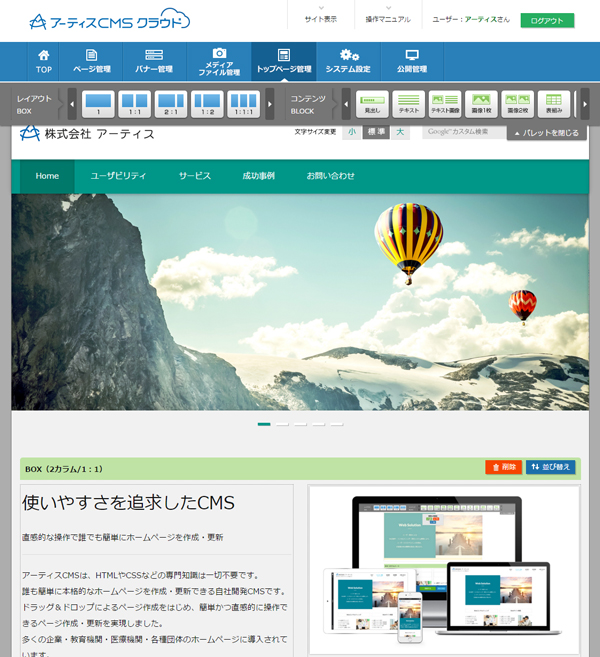Open 公開管理 publish management
Screen dimensions: 600x657
[412, 61]
